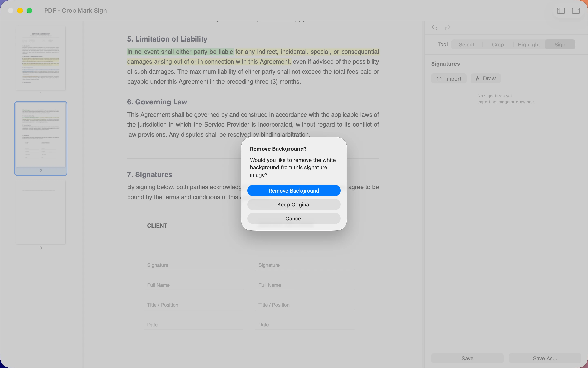Click green highlighted text 'In no event shall'
The width and height of the screenshot is (588, 368).
pyautogui.click(x=151, y=52)
